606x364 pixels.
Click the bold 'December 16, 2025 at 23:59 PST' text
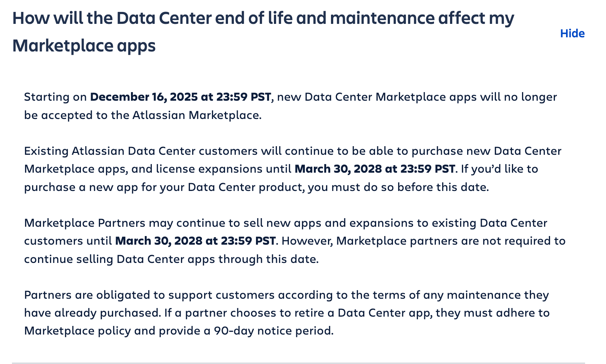pyautogui.click(x=181, y=97)
